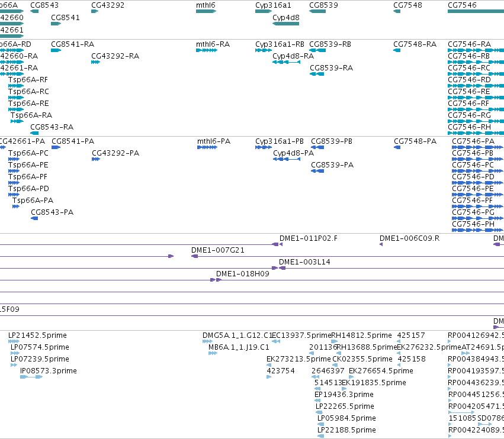Open the CG7546 gene label

coord(462,5)
